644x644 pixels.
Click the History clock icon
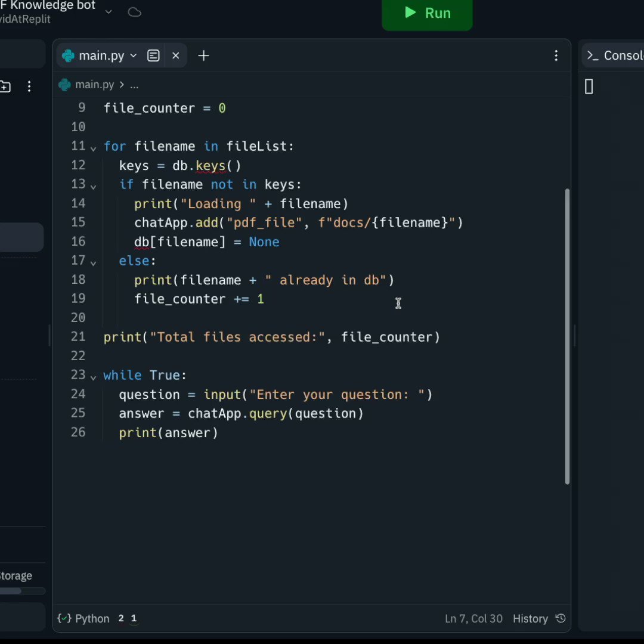[561, 618]
